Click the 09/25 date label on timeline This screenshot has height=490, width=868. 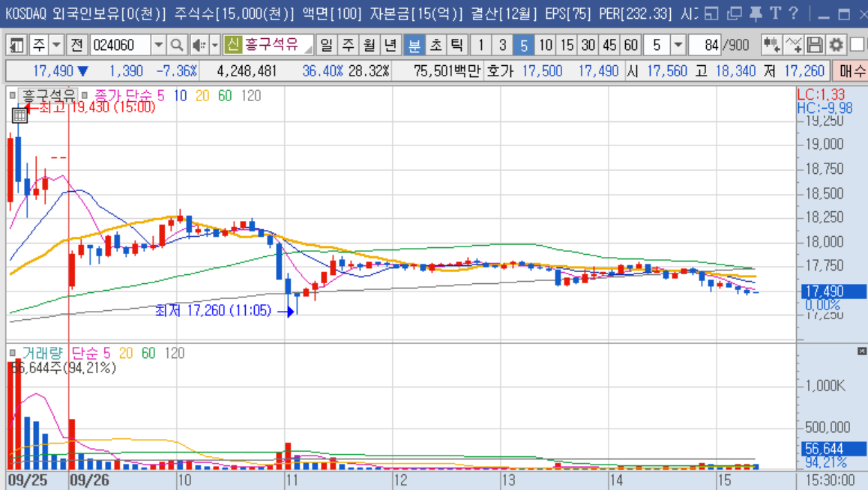tap(28, 480)
